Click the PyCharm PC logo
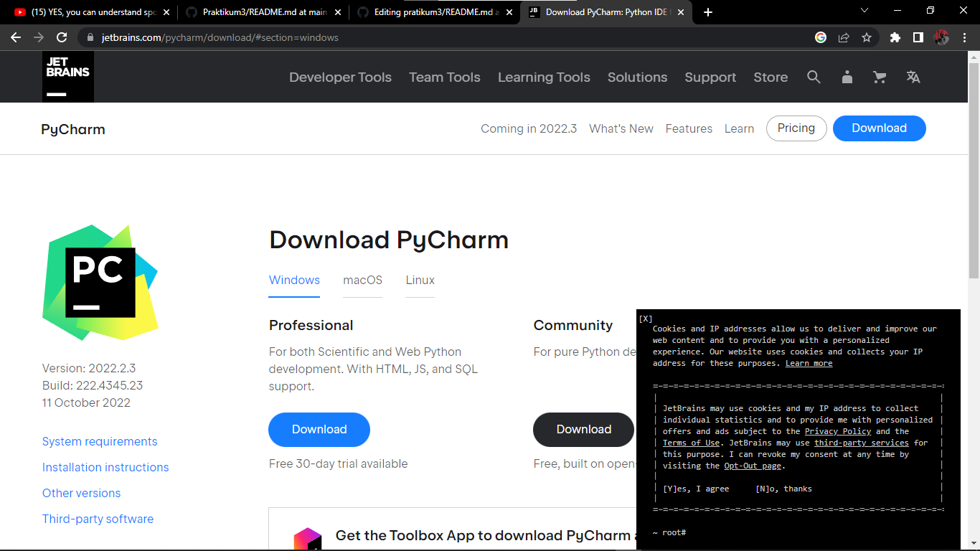The height and width of the screenshot is (551, 980). [x=100, y=283]
